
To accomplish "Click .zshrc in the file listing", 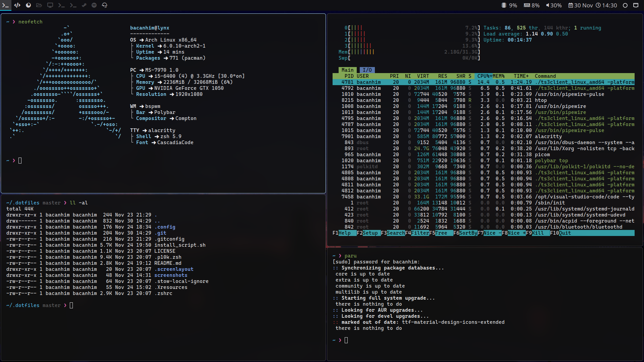I will tap(163, 293).
